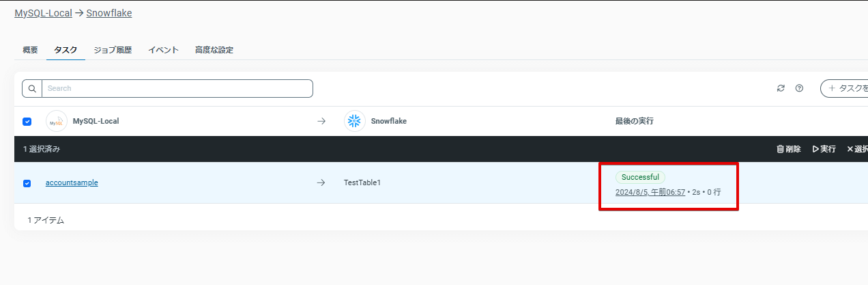Open the 高度な設定 tab
The image size is (868, 285).
tap(214, 50)
